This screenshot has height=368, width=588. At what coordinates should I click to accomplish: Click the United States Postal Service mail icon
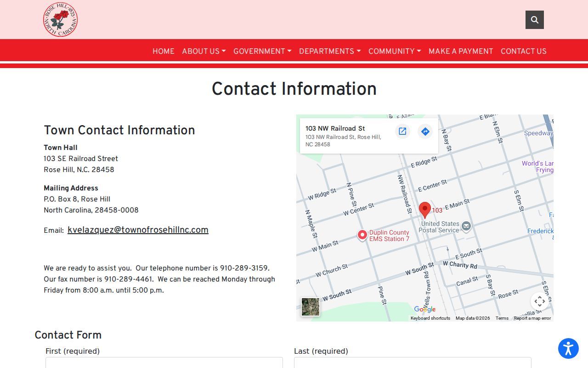[466, 226]
